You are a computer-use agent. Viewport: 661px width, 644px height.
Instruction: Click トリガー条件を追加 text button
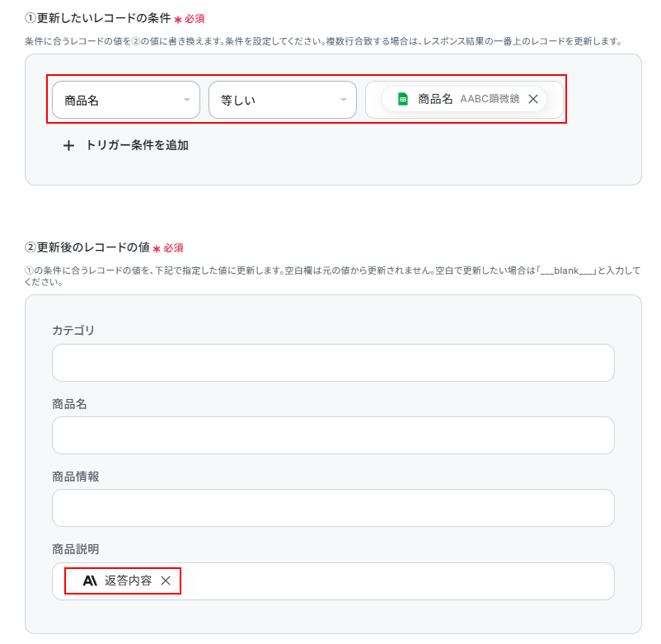pyautogui.click(x=137, y=145)
